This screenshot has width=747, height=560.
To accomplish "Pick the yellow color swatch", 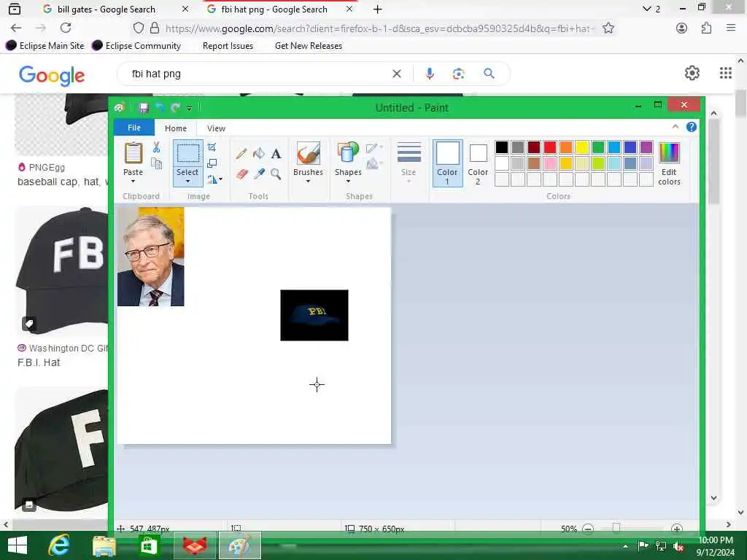I will pyautogui.click(x=581, y=147).
